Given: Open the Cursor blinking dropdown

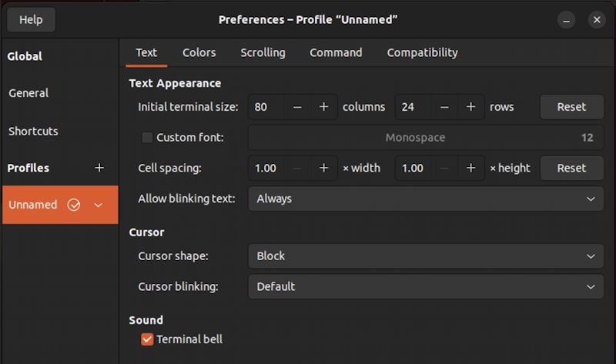Looking at the screenshot, I should [x=426, y=286].
